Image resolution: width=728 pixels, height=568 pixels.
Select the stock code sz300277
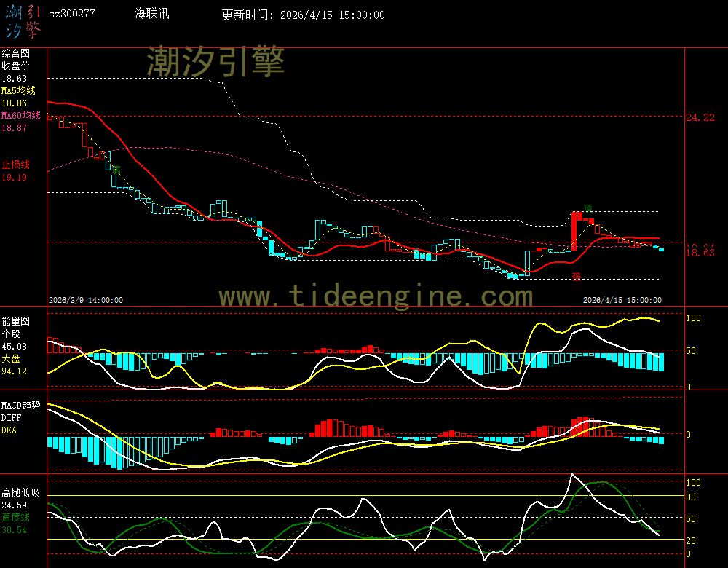tap(71, 14)
